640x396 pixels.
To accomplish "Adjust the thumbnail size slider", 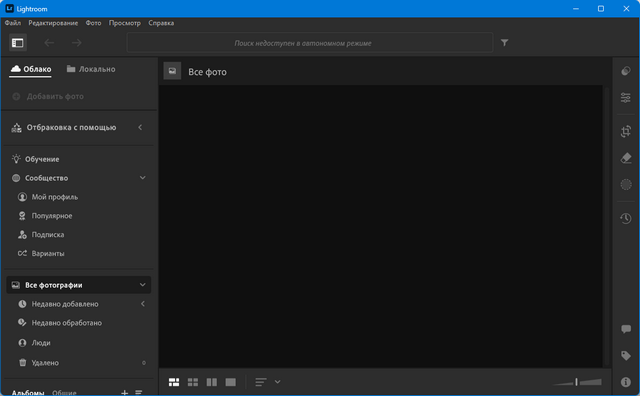I will point(577,382).
